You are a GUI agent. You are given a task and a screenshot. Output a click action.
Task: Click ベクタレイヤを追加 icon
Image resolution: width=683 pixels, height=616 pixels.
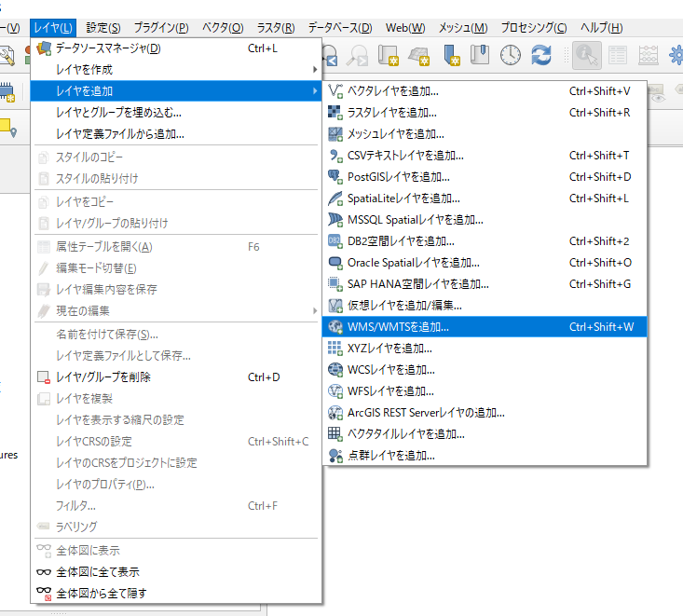pyautogui.click(x=335, y=91)
